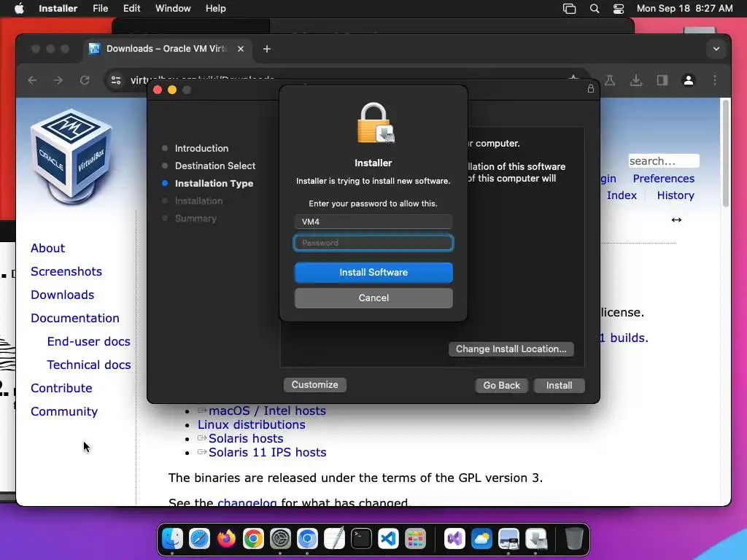Open Control Center in menu bar
Image resolution: width=747 pixels, height=560 pixels.
tap(619, 9)
